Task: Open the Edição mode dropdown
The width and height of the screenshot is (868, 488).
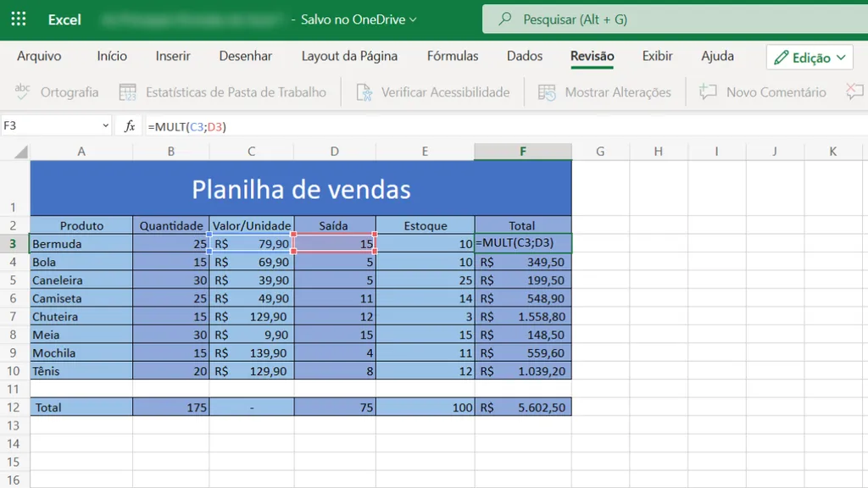Action: click(x=806, y=57)
